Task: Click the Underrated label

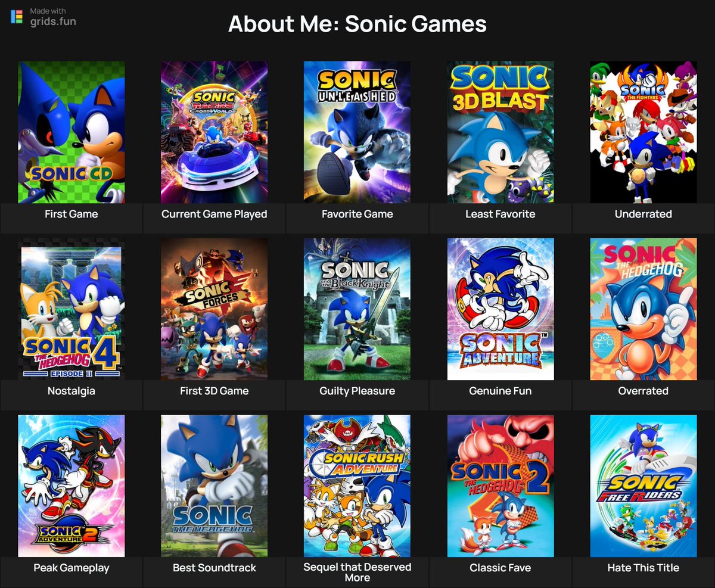Action: [643, 214]
